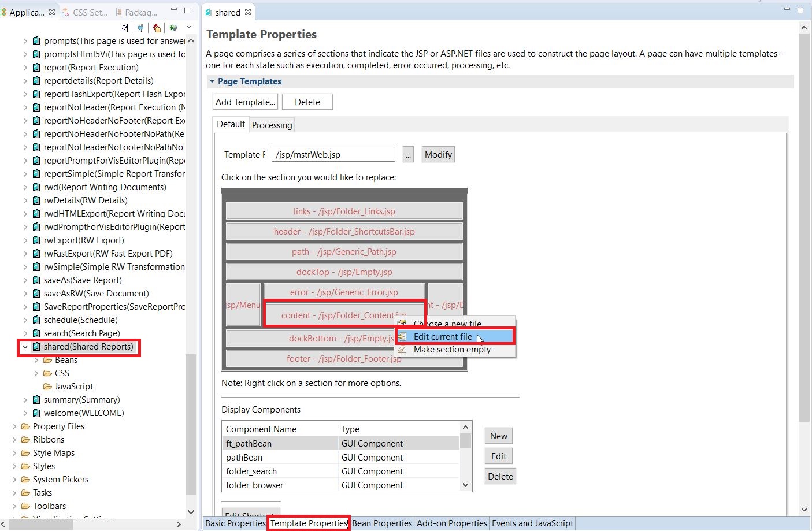Click the green deploy-to-web icon in the toolbar
This screenshot has width=812, height=531.
coord(173,27)
